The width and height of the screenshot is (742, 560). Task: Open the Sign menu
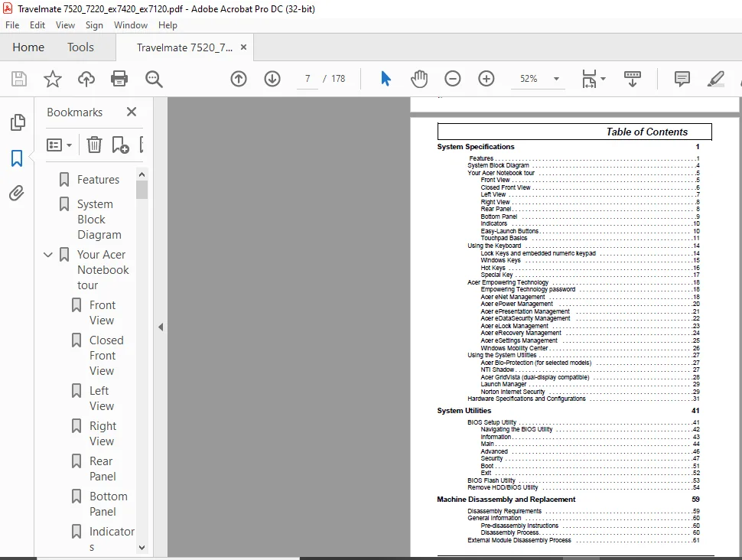(x=94, y=25)
